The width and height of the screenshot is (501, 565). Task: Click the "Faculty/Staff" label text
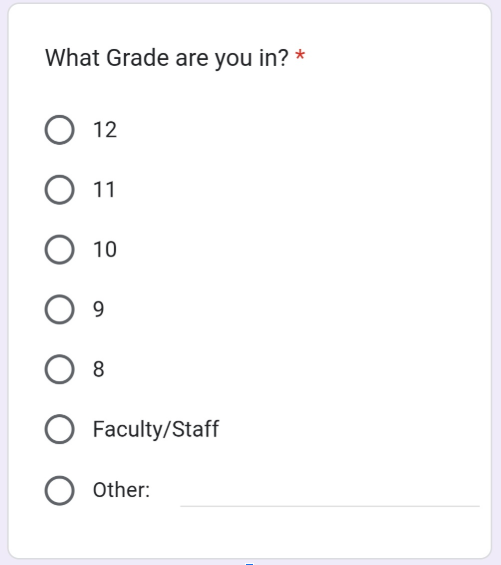tap(156, 429)
